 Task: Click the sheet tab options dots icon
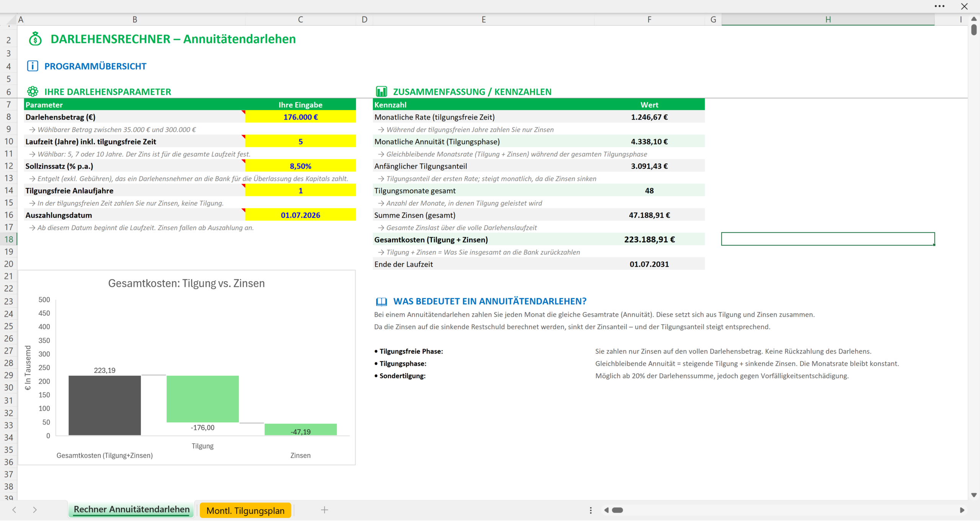pos(591,510)
